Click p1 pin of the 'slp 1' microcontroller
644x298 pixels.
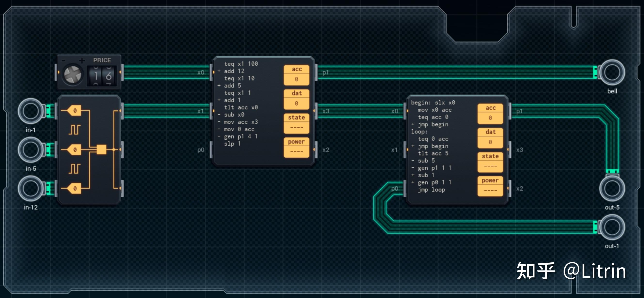(316, 72)
